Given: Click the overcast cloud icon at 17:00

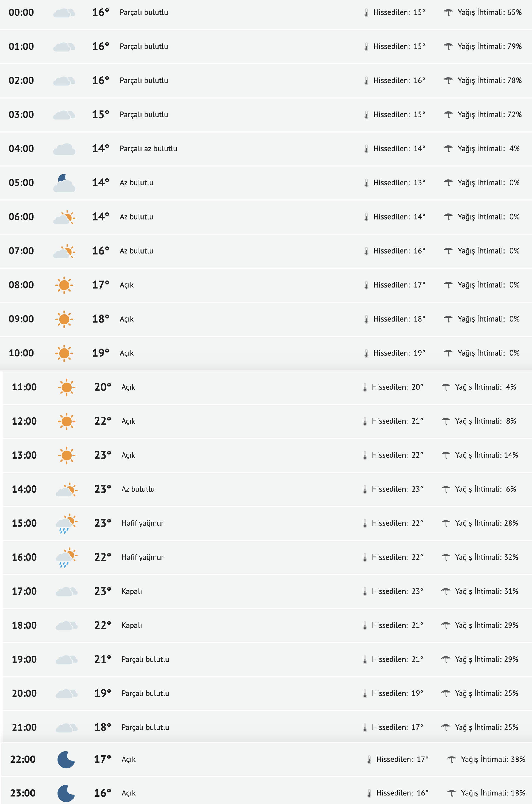Looking at the screenshot, I should click(66, 591).
